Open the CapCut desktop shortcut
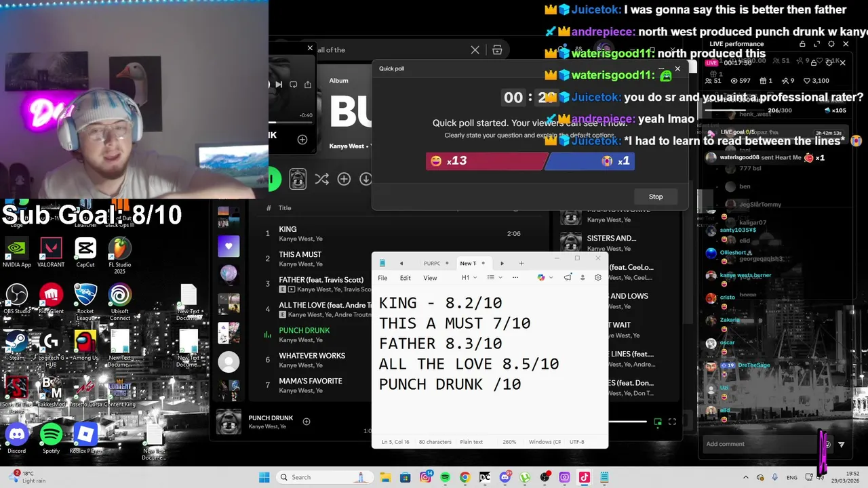This screenshot has width=868, height=488. point(85,252)
